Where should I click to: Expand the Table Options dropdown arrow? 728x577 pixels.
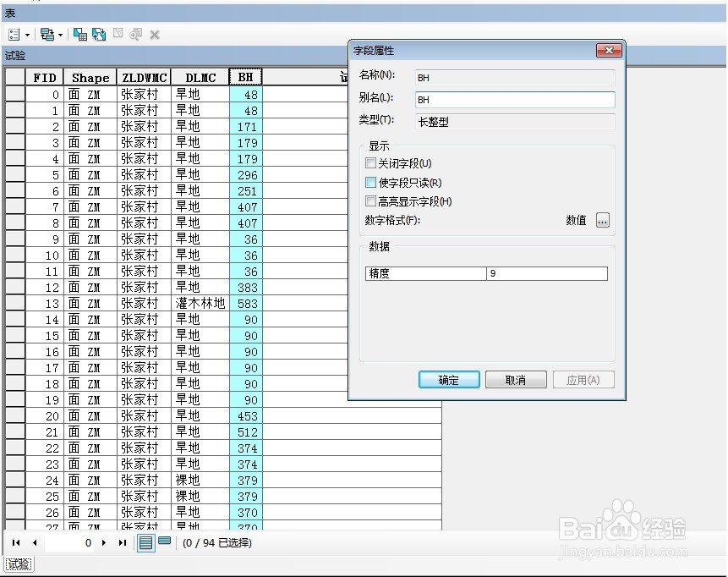[26, 34]
